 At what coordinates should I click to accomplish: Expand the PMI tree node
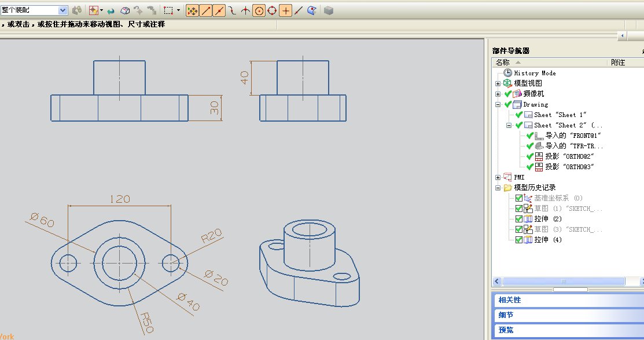pos(498,177)
